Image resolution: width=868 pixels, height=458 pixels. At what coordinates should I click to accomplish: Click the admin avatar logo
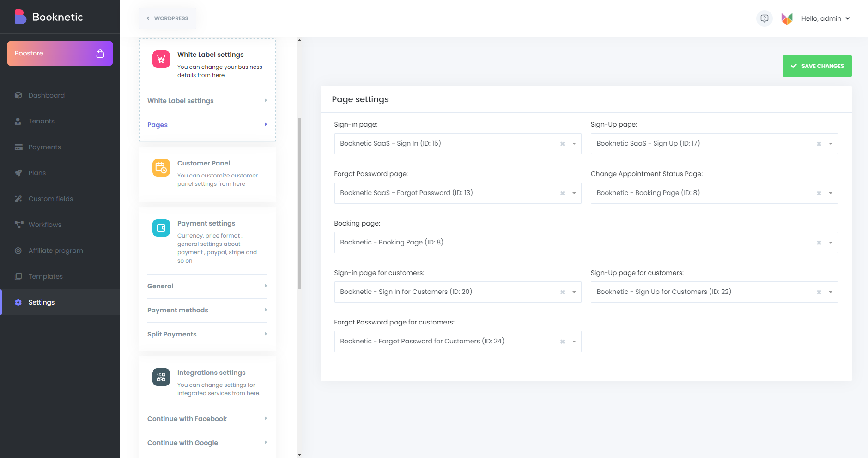click(x=787, y=18)
